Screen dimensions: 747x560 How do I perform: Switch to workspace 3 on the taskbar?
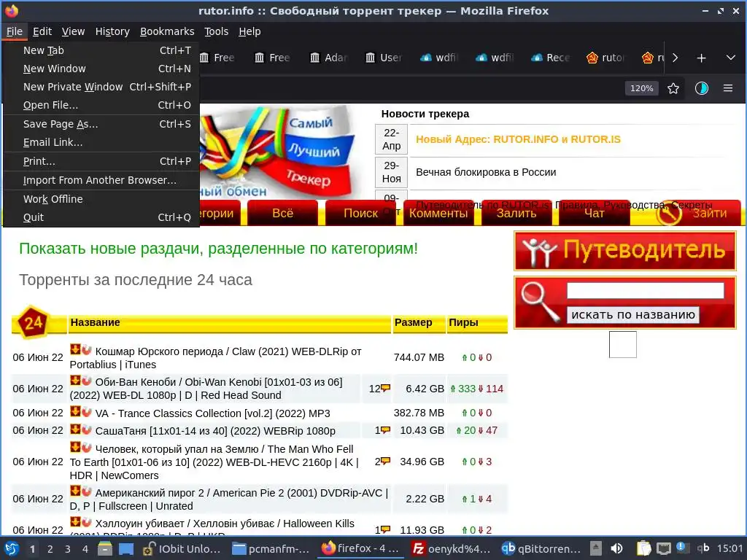pyautogui.click(x=68, y=549)
